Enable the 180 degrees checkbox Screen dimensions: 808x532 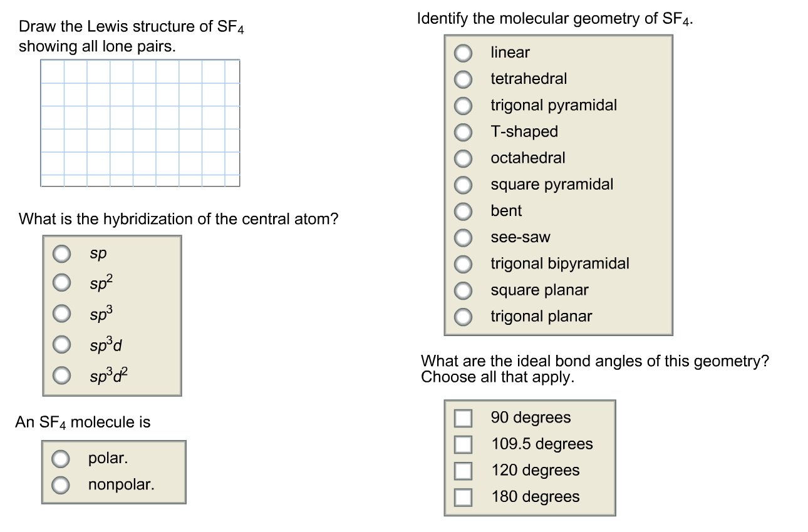(x=463, y=496)
